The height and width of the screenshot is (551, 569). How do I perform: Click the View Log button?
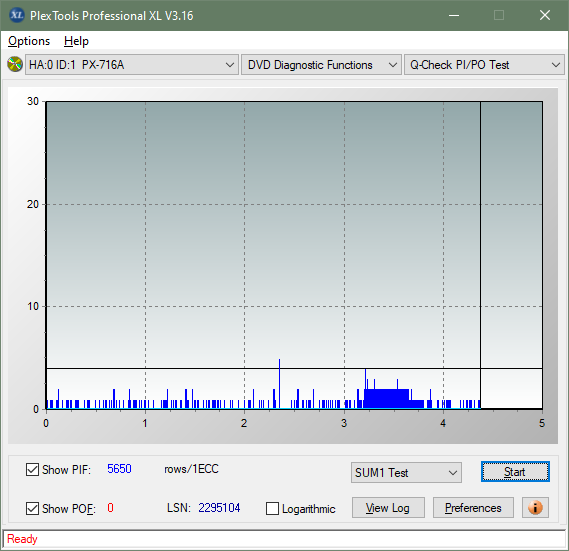point(388,507)
